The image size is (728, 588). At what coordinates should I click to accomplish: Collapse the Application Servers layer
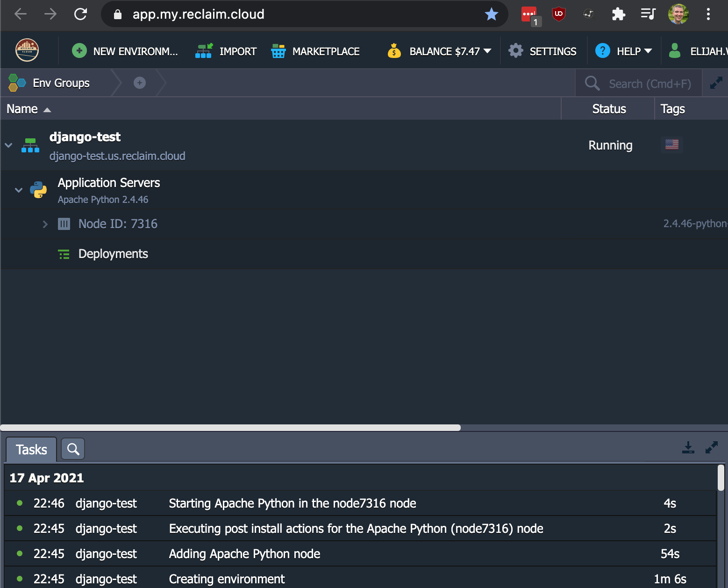[19, 190]
